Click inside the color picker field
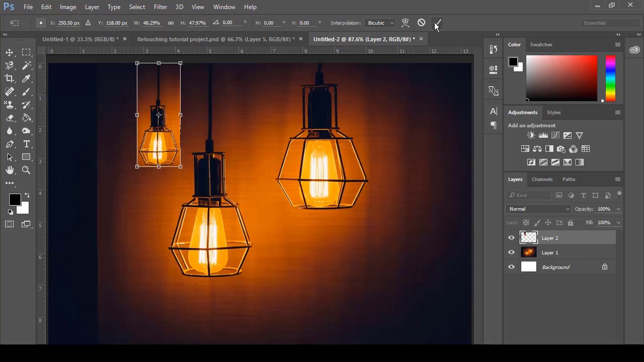644x362 pixels. pyautogui.click(x=562, y=78)
